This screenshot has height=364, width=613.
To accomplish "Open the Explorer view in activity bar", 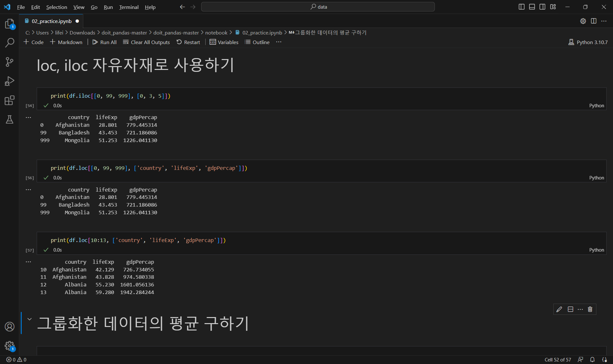I will 10,24.
